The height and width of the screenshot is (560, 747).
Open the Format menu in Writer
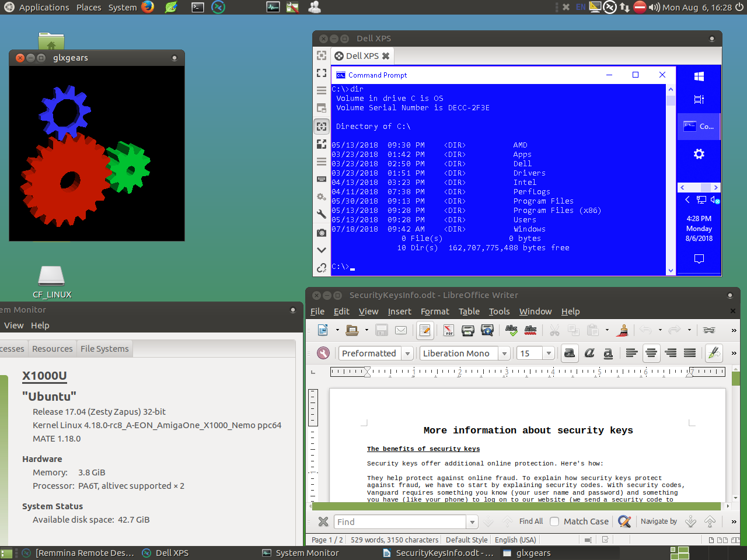(x=435, y=311)
